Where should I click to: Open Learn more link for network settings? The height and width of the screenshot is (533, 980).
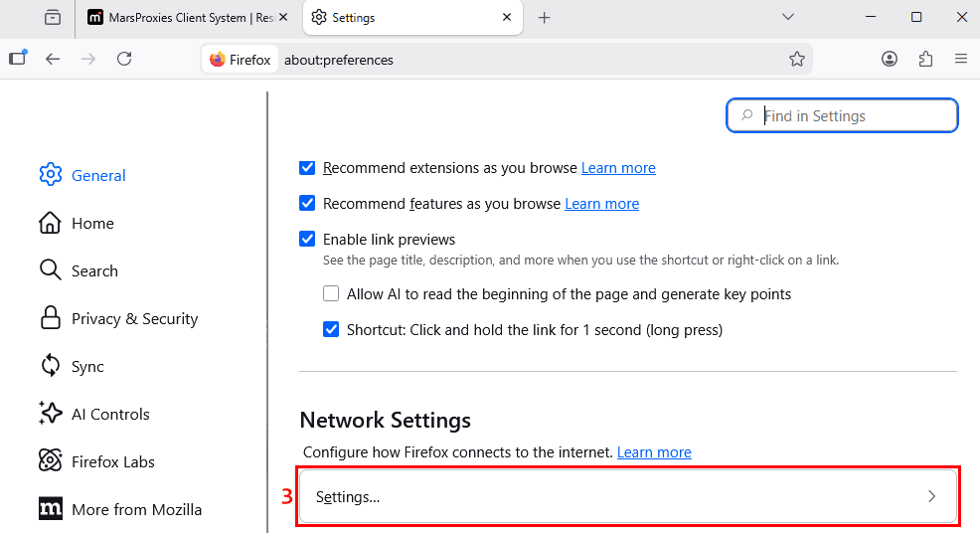pos(654,452)
